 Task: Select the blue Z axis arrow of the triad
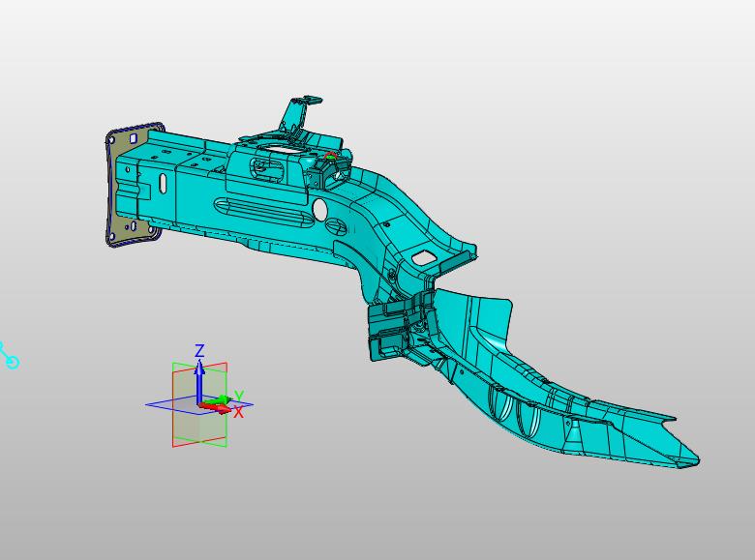199,381
